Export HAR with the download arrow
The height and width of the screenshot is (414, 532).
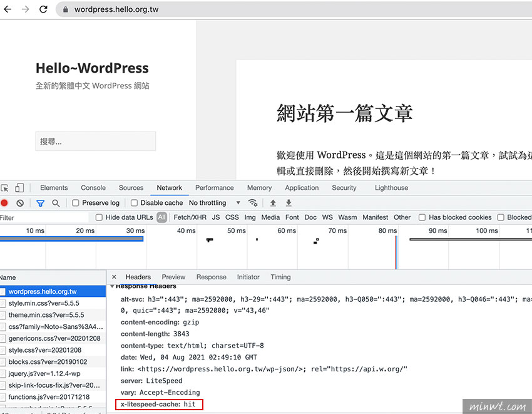(x=289, y=203)
